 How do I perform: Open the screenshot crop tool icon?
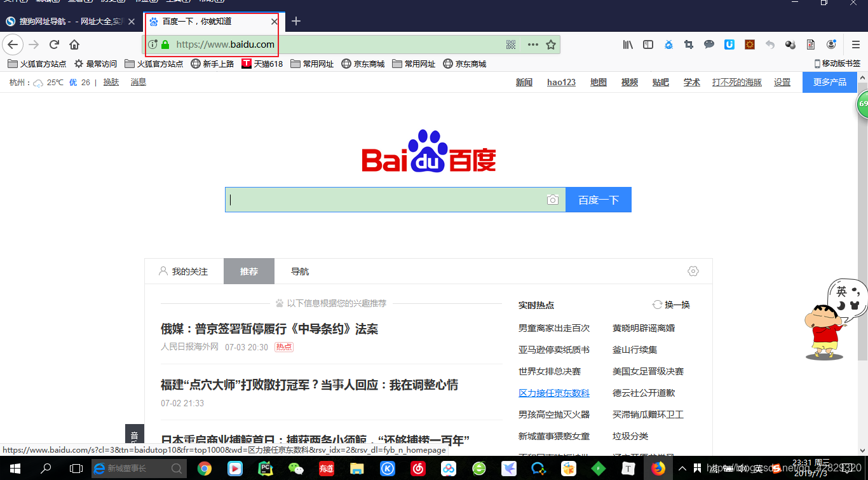coord(689,45)
